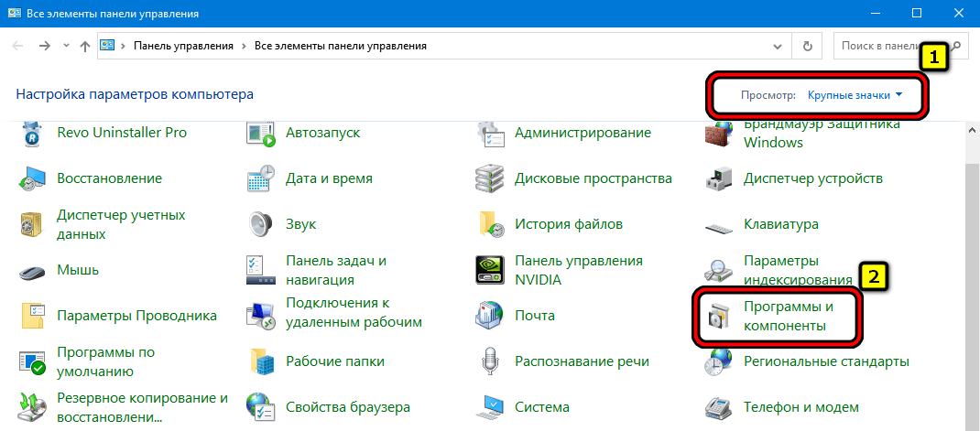Expand the address bar history dropdown

click(778, 47)
